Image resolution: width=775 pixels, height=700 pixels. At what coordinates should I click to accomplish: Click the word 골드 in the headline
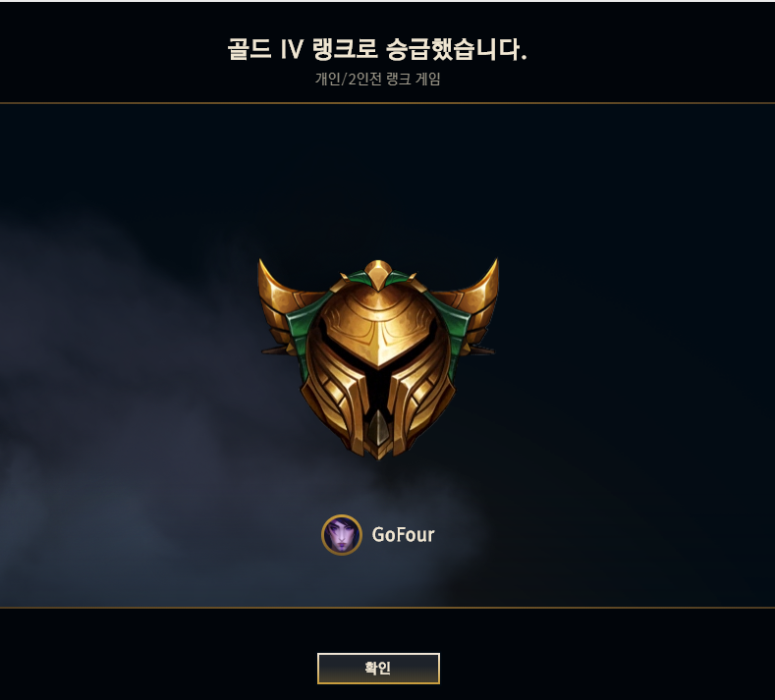[x=249, y=49]
